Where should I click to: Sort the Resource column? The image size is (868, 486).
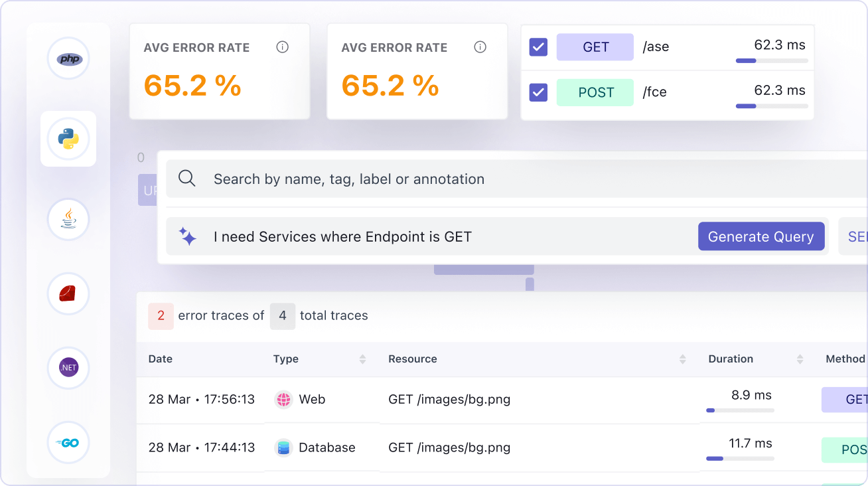tap(682, 359)
